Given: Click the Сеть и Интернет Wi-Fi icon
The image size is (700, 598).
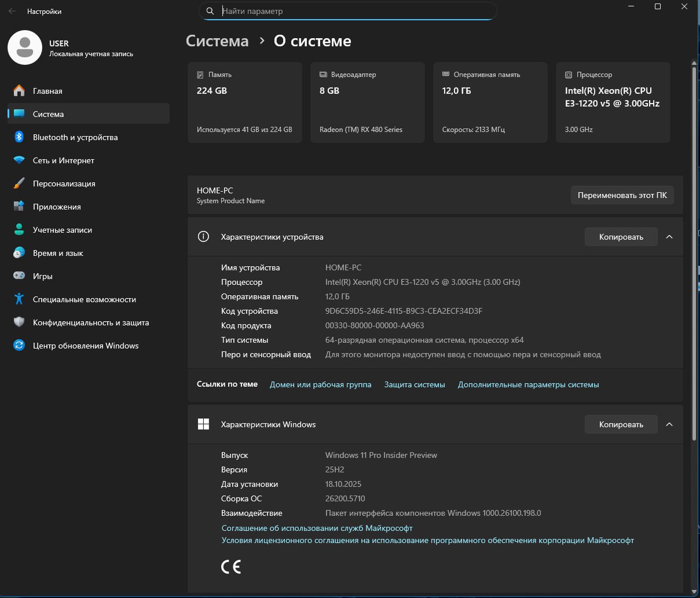Looking at the screenshot, I should 19,160.
